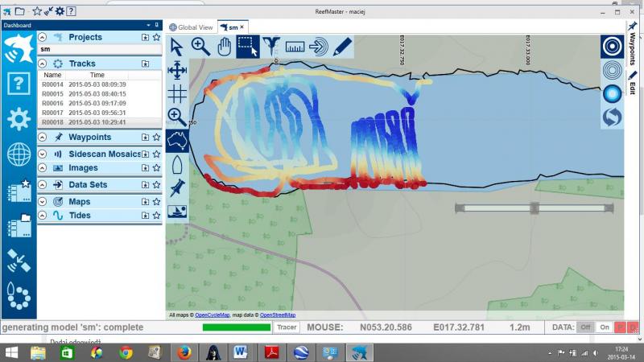This screenshot has height=362, width=644.
Task: Select the pan hand tool
Action: click(225, 46)
